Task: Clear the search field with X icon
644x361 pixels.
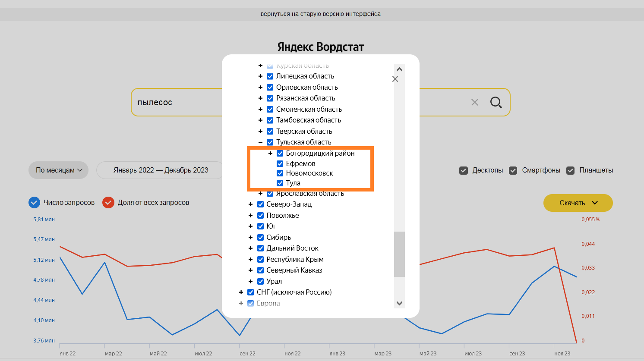Action: [475, 102]
